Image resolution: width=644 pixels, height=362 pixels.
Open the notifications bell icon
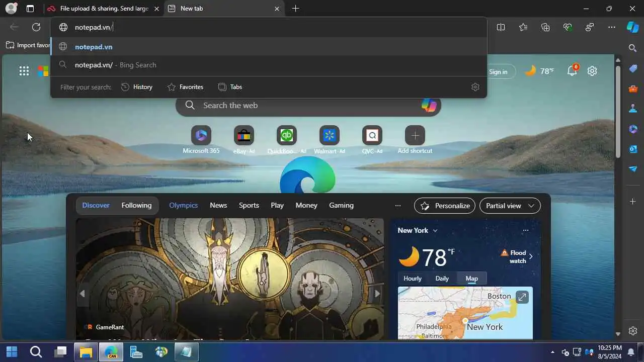pos(573,70)
